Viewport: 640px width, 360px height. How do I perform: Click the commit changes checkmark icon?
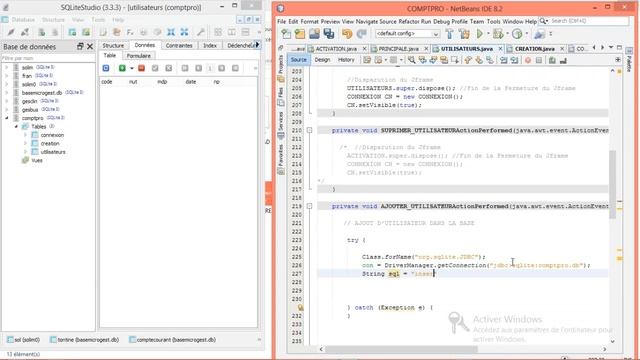(x=155, y=68)
